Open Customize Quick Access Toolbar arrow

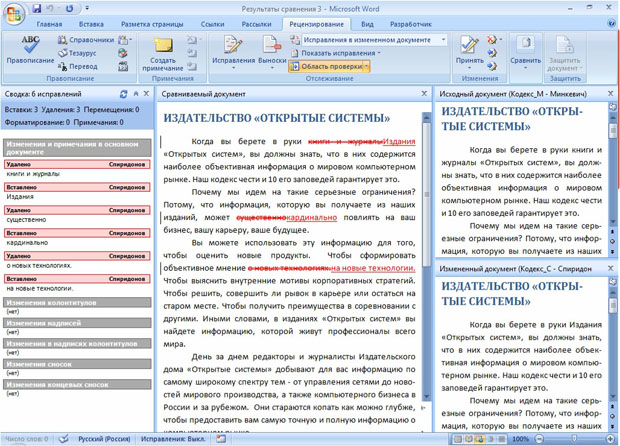[x=87, y=8]
